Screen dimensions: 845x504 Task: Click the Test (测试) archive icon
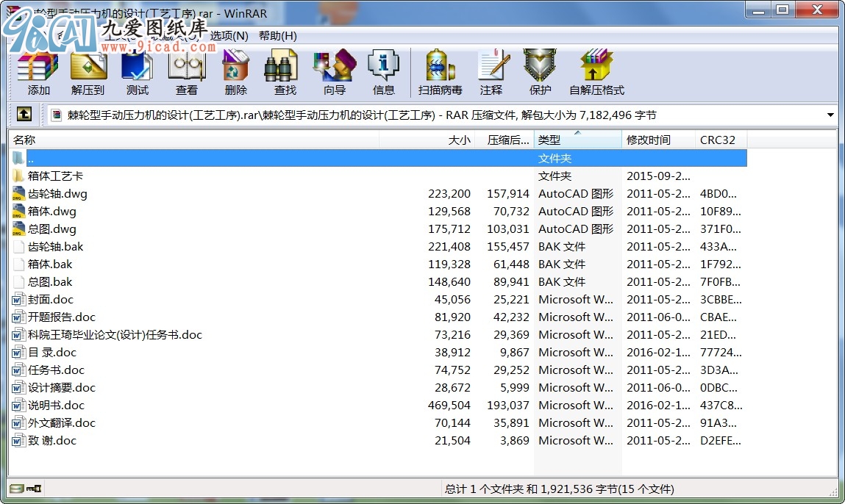(x=138, y=73)
